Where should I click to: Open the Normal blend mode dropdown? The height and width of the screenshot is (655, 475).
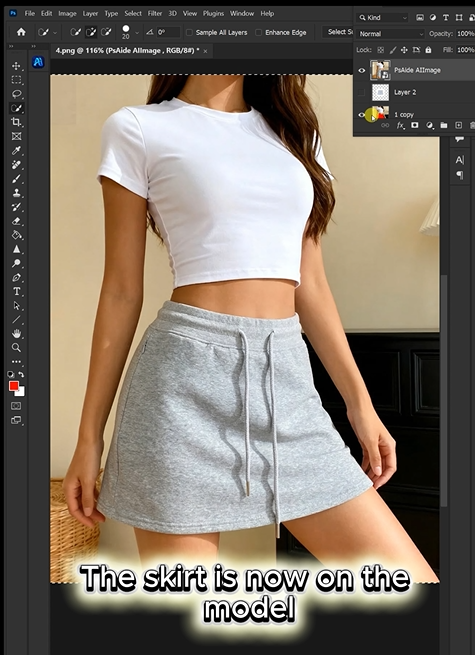391,34
